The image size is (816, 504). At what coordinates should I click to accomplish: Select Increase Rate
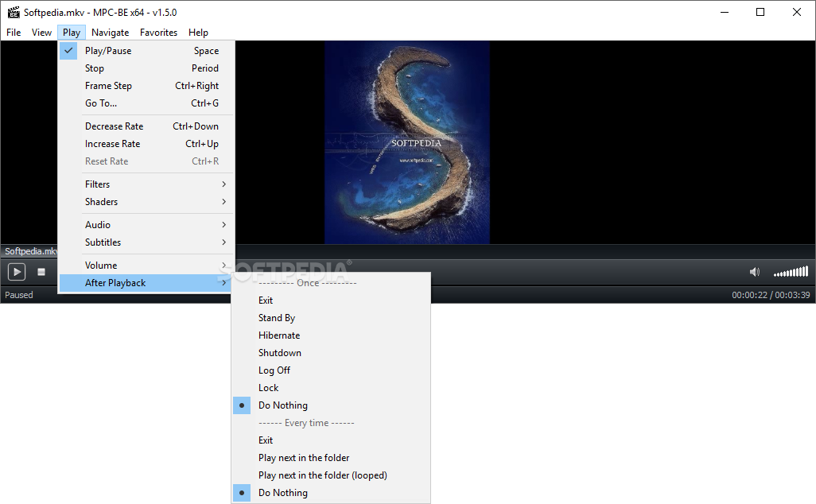(x=147, y=144)
